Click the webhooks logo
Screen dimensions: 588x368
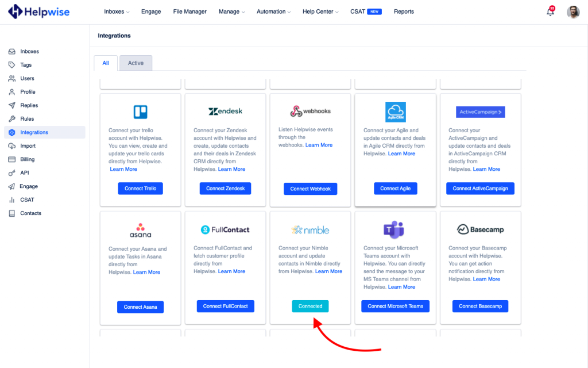click(x=311, y=111)
